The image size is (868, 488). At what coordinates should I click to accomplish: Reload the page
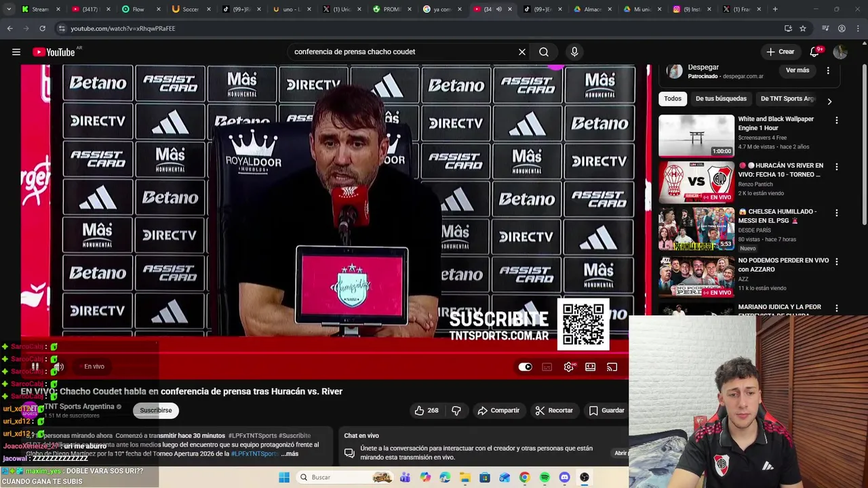pos(42,28)
